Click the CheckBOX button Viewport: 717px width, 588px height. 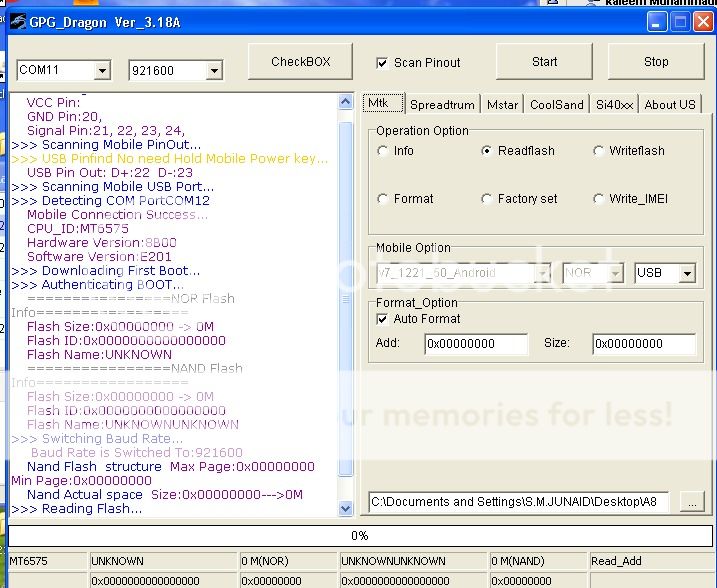[x=300, y=62]
